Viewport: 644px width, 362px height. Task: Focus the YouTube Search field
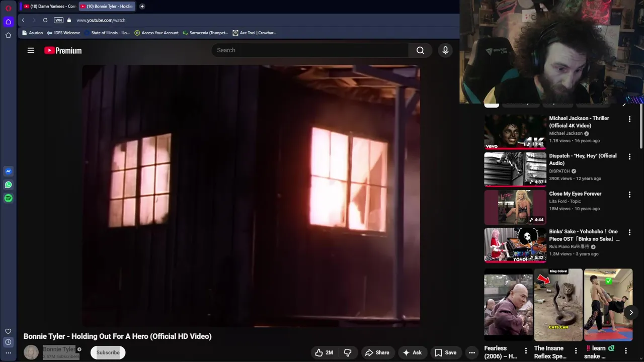pos(310,50)
